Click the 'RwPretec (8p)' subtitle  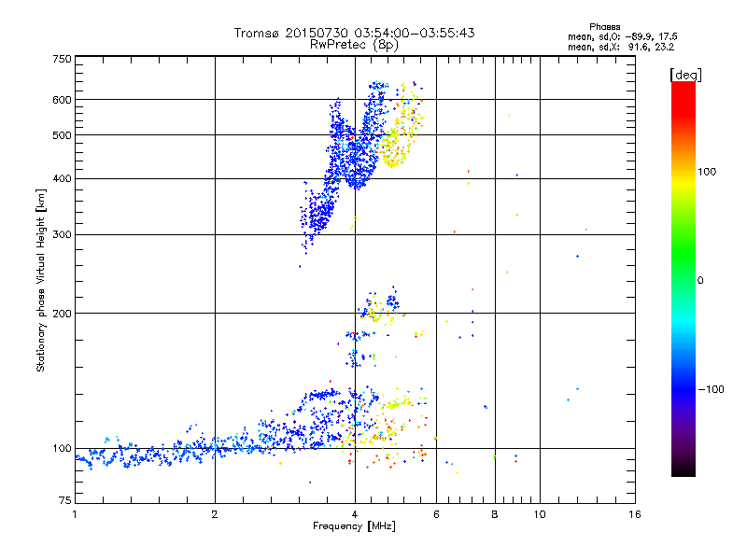[x=354, y=45]
